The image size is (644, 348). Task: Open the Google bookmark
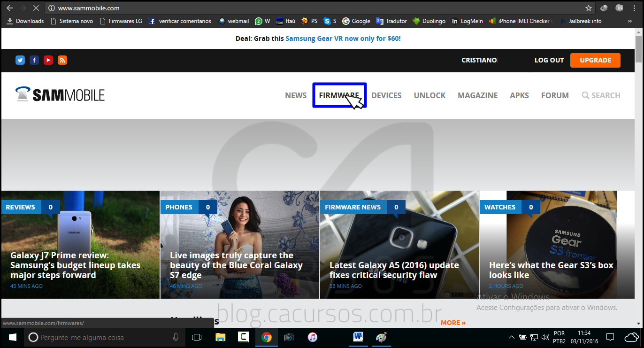(356, 21)
